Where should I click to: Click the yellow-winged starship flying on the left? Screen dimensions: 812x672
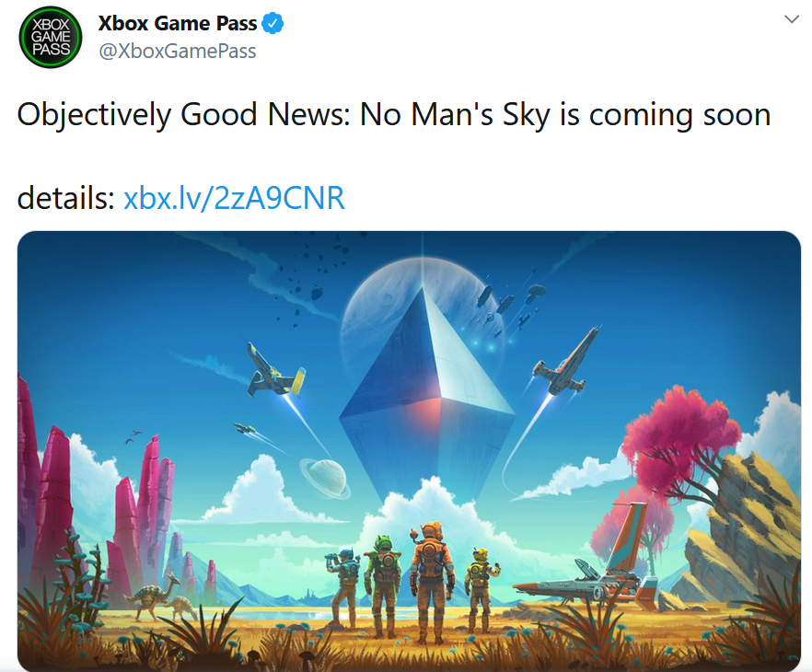point(275,371)
